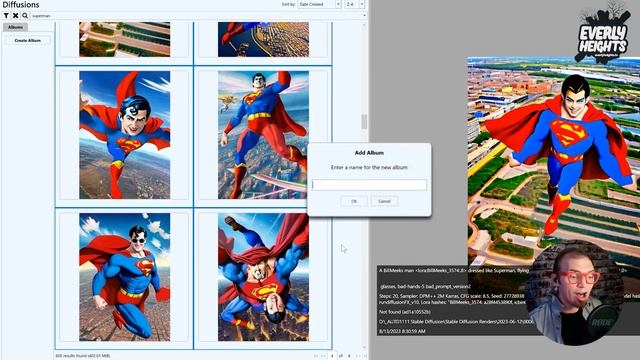640x360 pixels.
Task: Switch to the Albums tab
Action: tap(16, 27)
